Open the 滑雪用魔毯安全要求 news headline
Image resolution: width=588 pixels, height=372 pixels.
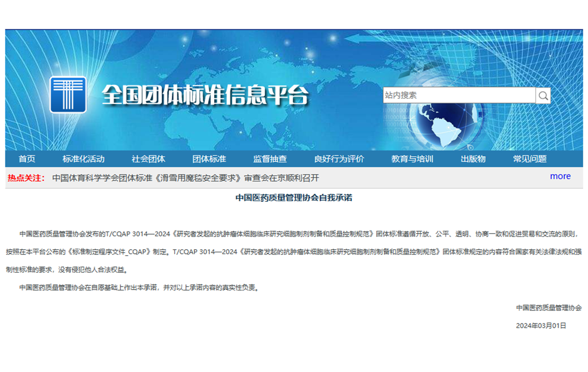click(186, 178)
